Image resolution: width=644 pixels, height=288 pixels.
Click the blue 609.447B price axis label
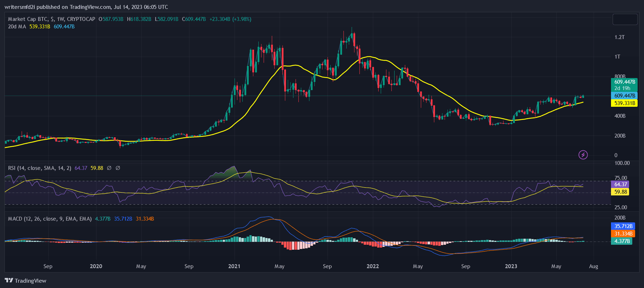[624, 96]
